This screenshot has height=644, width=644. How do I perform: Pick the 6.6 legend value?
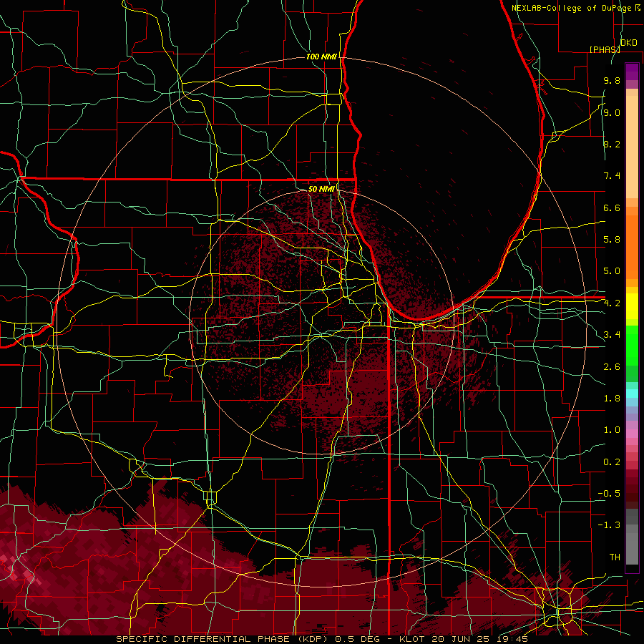[612, 208]
